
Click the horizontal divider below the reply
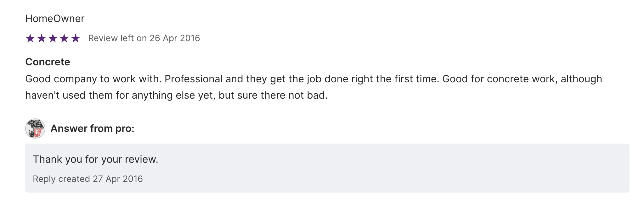(x=327, y=208)
